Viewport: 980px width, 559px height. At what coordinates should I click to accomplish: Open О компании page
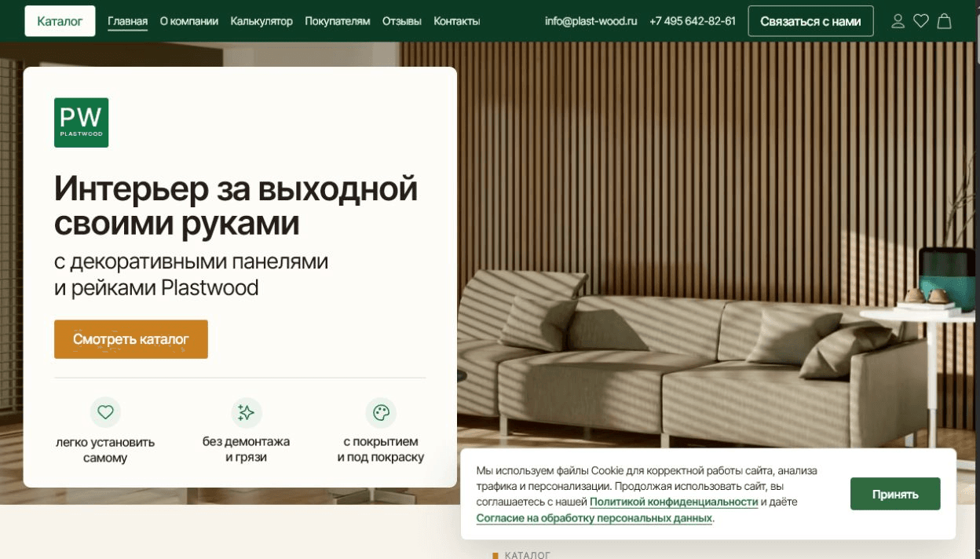pyautogui.click(x=188, y=21)
